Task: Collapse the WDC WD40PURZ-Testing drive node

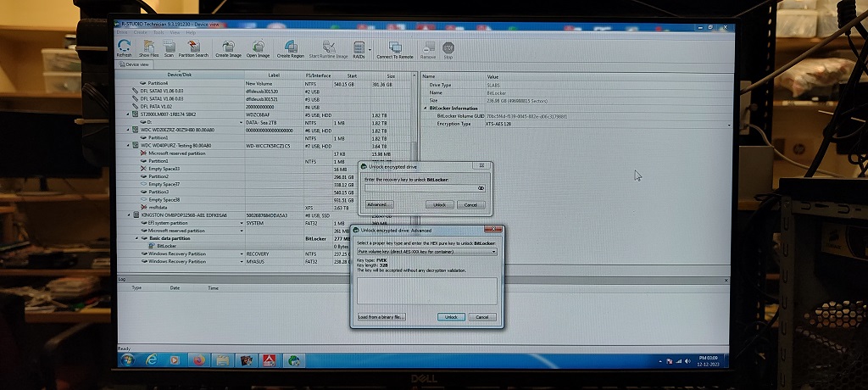Action: pos(129,145)
